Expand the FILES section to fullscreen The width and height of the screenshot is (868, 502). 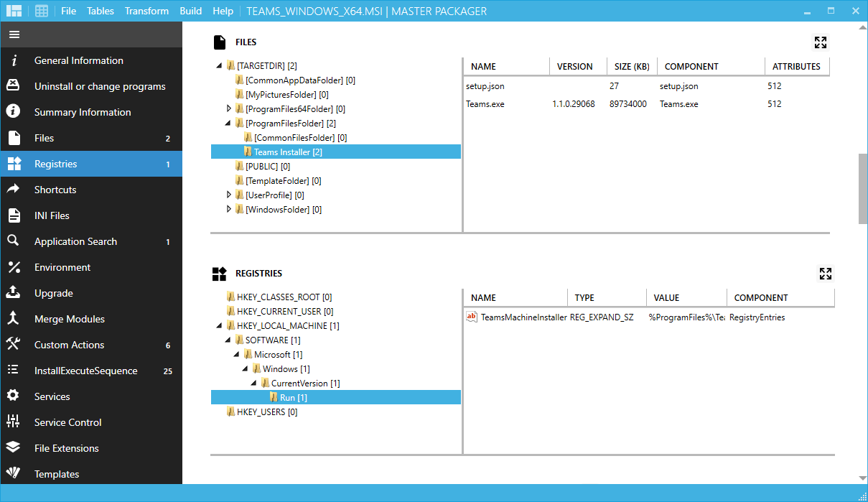pyautogui.click(x=821, y=42)
